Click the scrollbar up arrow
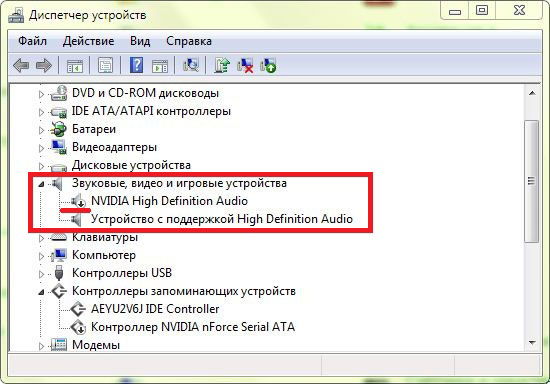The width and height of the screenshot is (550, 384). pyautogui.click(x=532, y=93)
